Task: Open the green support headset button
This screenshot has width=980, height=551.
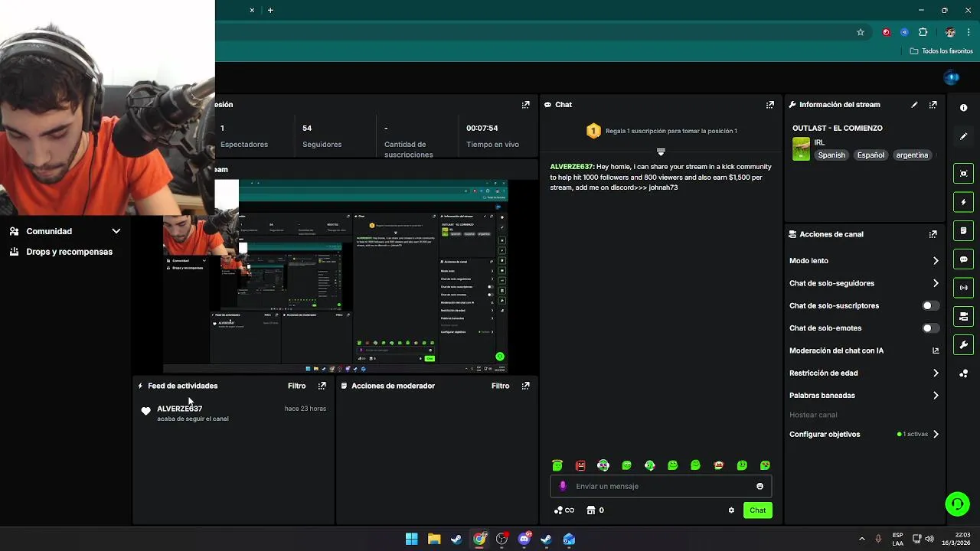Action: point(957,504)
